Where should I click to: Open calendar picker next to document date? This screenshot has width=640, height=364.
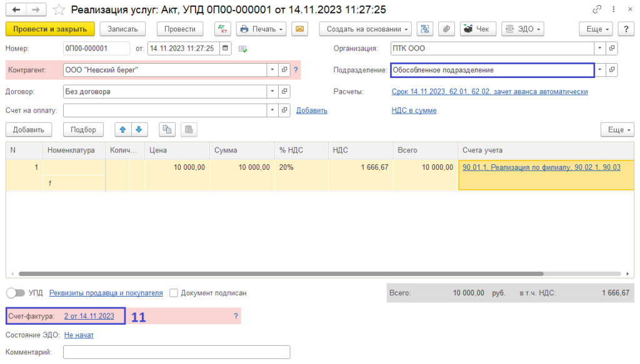[225, 49]
